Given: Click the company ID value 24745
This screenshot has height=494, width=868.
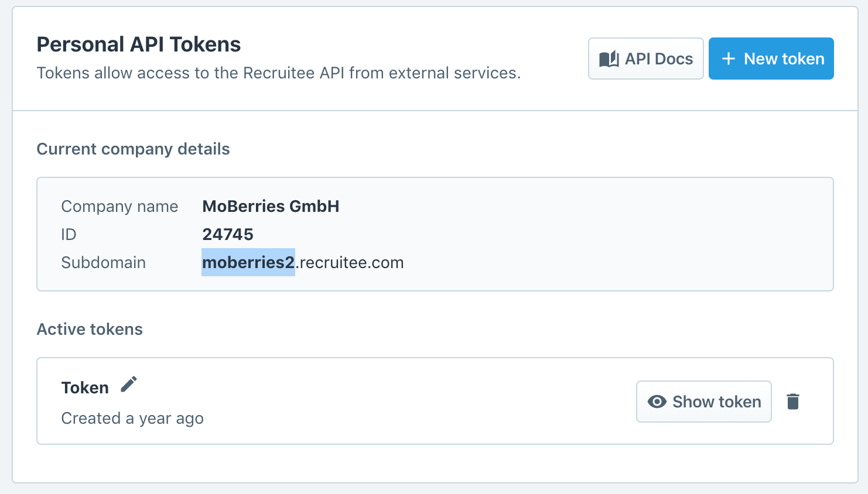Looking at the screenshot, I should [x=228, y=234].
